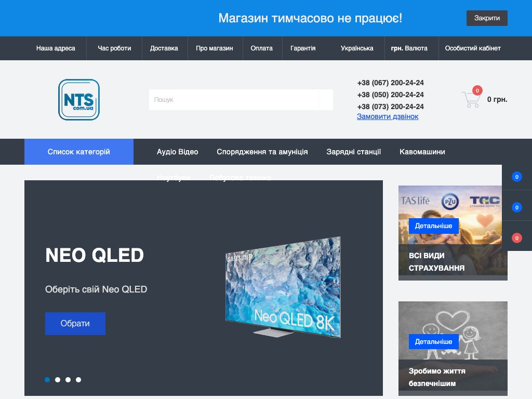Click the Магазин тимчасово не працює notice text
532x399 pixels.
click(x=310, y=18)
